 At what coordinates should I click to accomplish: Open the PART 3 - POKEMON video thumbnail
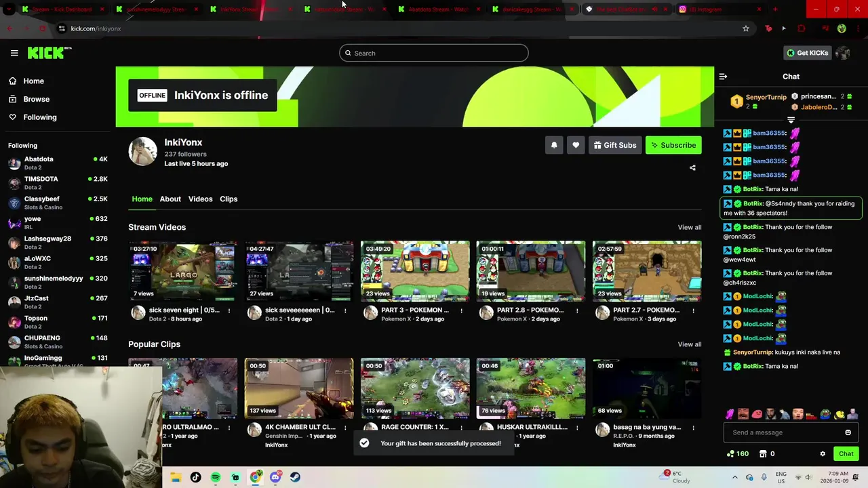[x=415, y=271]
